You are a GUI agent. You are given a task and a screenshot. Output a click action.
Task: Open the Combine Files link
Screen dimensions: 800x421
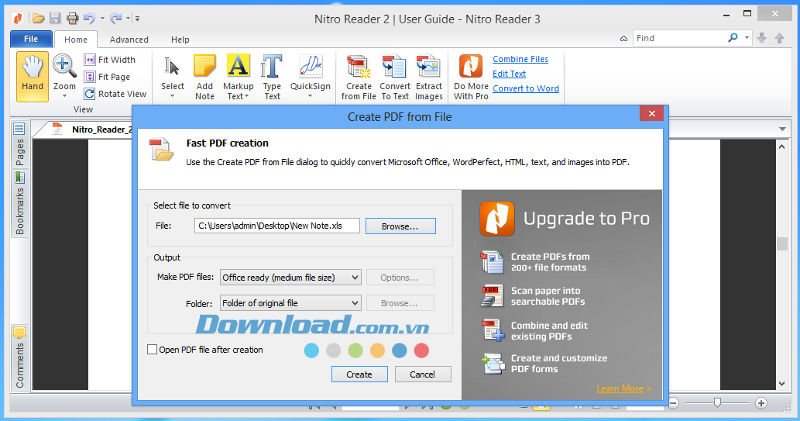pyautogui.click(x=520, y=59)
